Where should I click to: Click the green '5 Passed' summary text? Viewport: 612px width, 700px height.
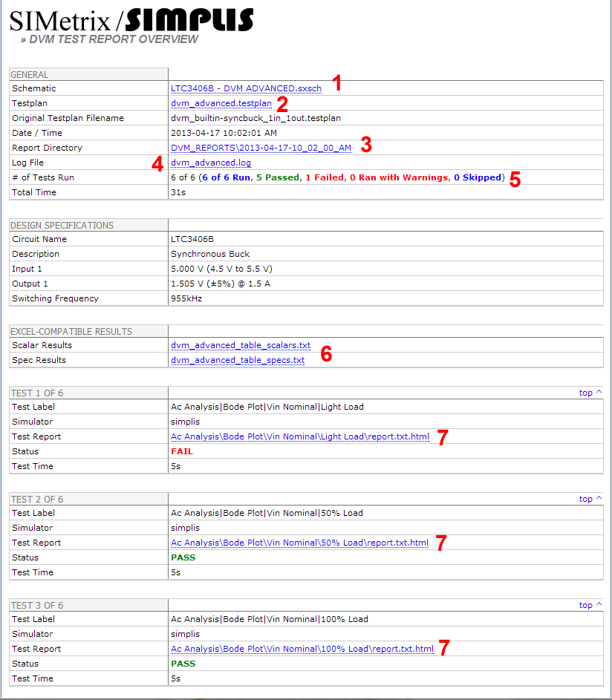click(276, 177)
